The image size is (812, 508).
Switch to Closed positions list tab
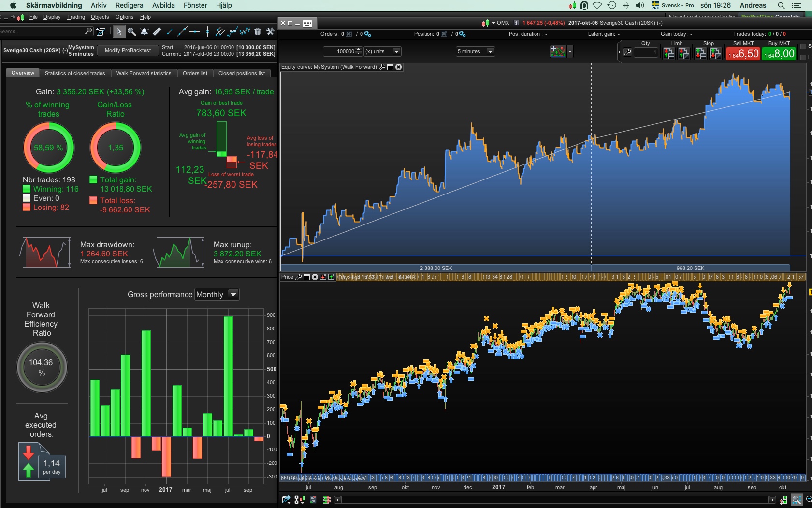pyautogui.click(x=242, y=73)
